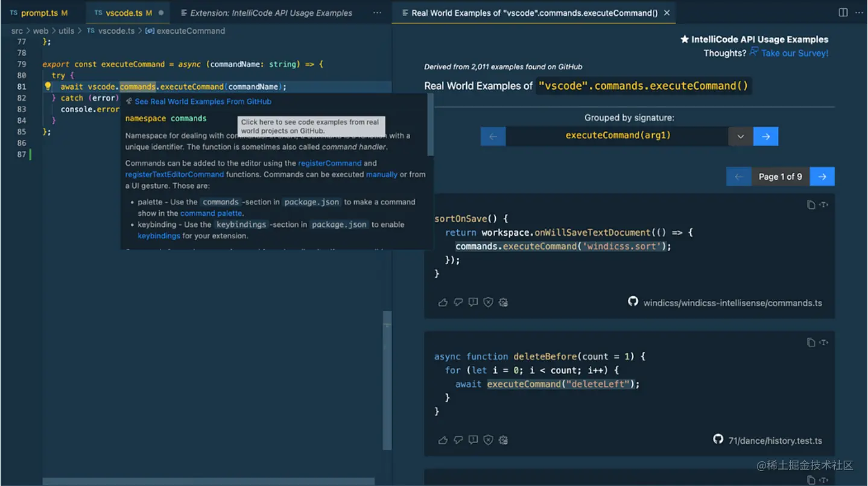The image size is (868, 486).
Task: Open the src breadcrumb segment
Action: (x=17, y=31)
